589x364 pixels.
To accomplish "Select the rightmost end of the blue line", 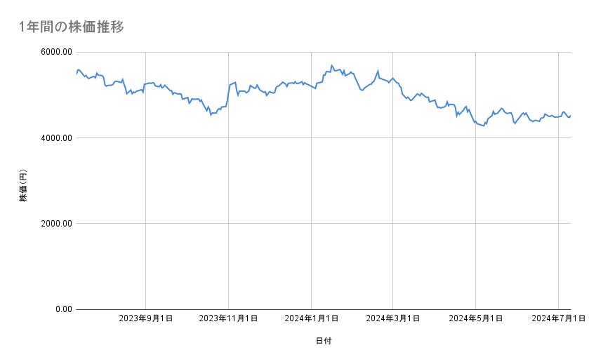I will [571, 116].
